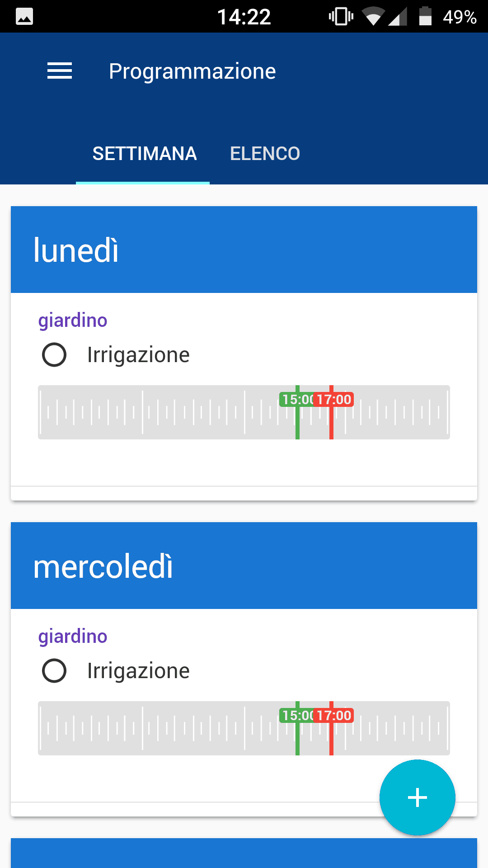The image size is (488, 868).
Task: Open the hamburger navigation menu
Action: coord(60,71)
